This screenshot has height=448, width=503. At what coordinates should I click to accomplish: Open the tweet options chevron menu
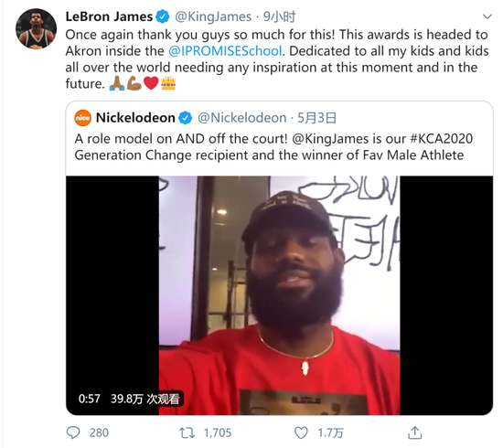[x=487, y=16]
